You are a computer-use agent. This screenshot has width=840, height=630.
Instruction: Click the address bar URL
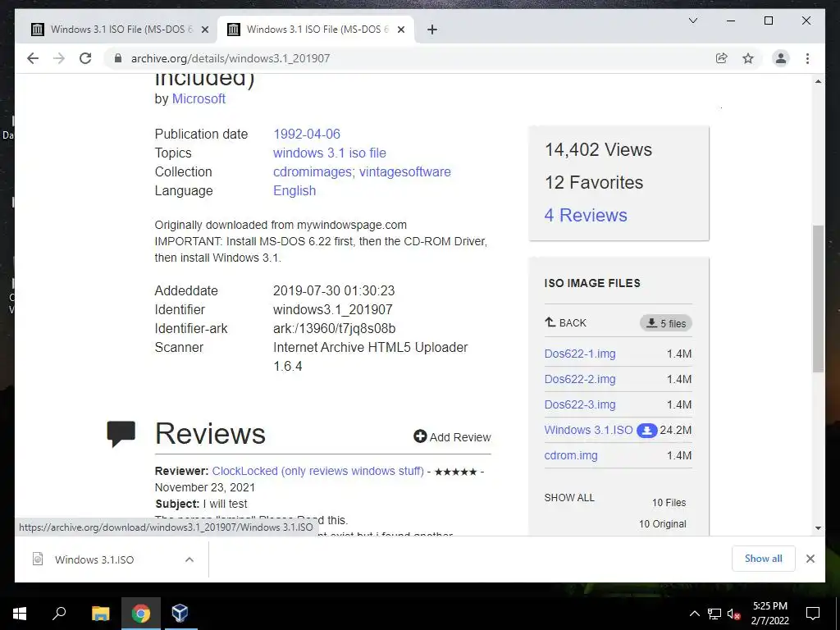click(231, 58)
